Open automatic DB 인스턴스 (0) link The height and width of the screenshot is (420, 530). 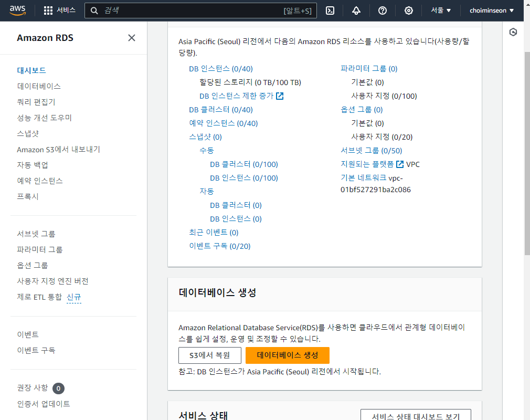[236, 219]
